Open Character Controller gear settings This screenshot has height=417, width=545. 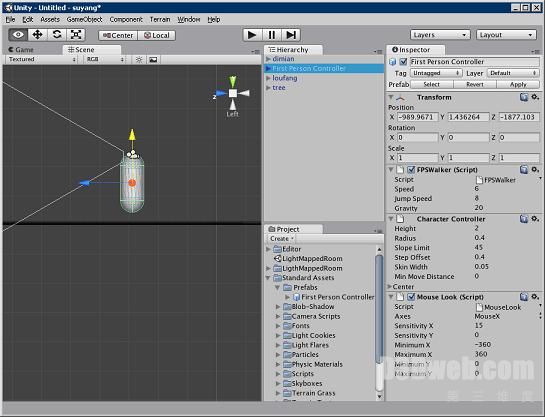pyautogui.click(x=535, y=219)
